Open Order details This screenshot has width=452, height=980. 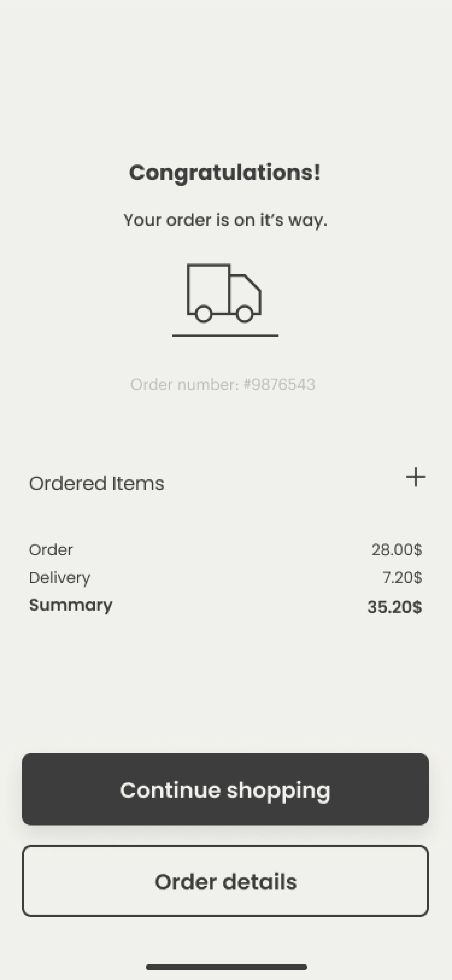[x=225, y=881]
